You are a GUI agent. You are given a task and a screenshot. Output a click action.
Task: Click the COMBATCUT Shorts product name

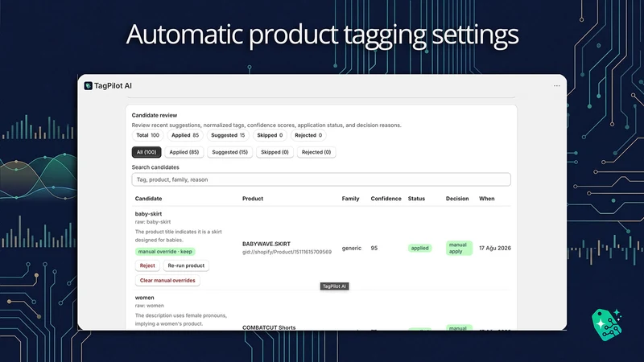coord(269,327)
